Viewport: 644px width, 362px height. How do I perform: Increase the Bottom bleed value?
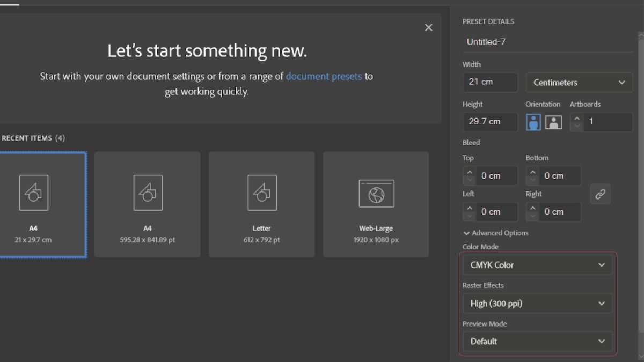pyautogui.click(x=533, y=172)
